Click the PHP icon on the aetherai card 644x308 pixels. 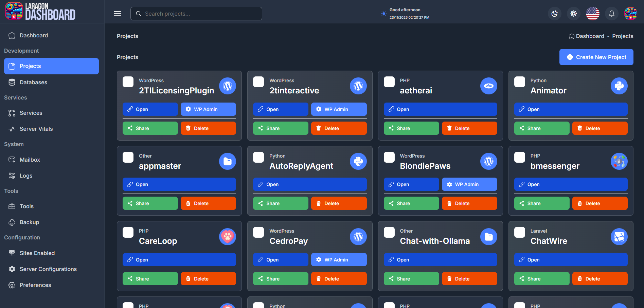point(488,86)
